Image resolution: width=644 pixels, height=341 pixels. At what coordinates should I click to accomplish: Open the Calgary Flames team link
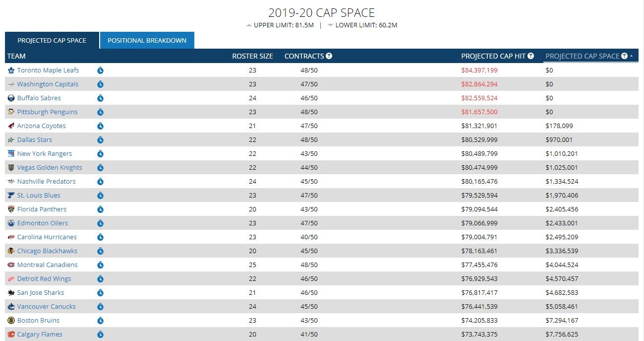tap(40, 335)
